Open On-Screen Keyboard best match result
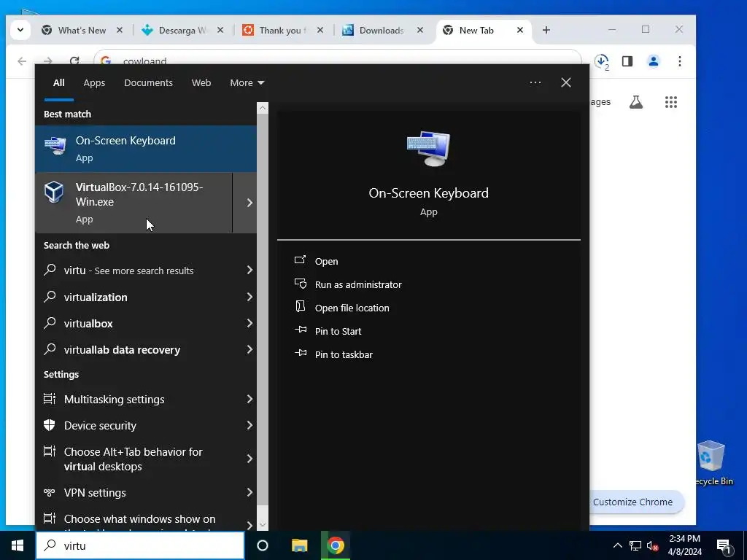This screenshot has width=747, height=560. (146, 149)
